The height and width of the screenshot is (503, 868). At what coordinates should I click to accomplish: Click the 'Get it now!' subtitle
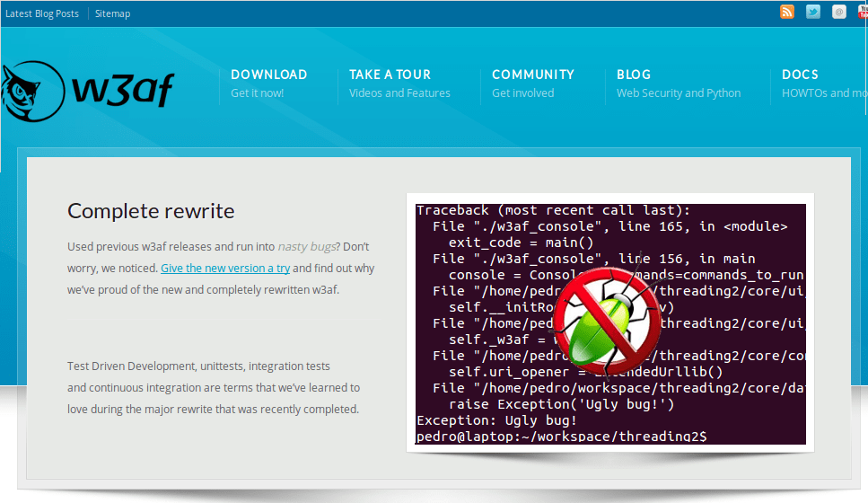coord(258,93)
